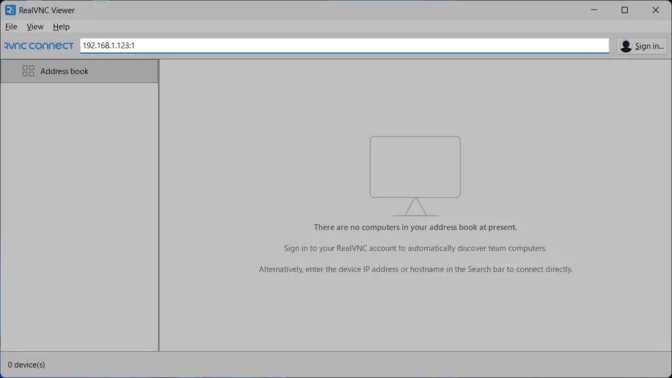
Task: Click the address field containing 192.168.1.123:1
Action: pyautogui.click(x=344, y=45)
